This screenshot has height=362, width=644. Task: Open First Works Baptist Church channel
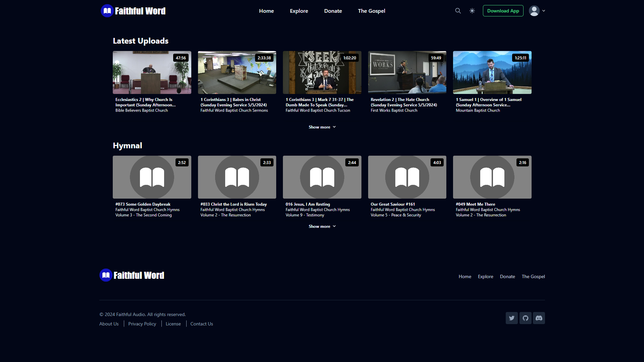click(x=394, y=110)
